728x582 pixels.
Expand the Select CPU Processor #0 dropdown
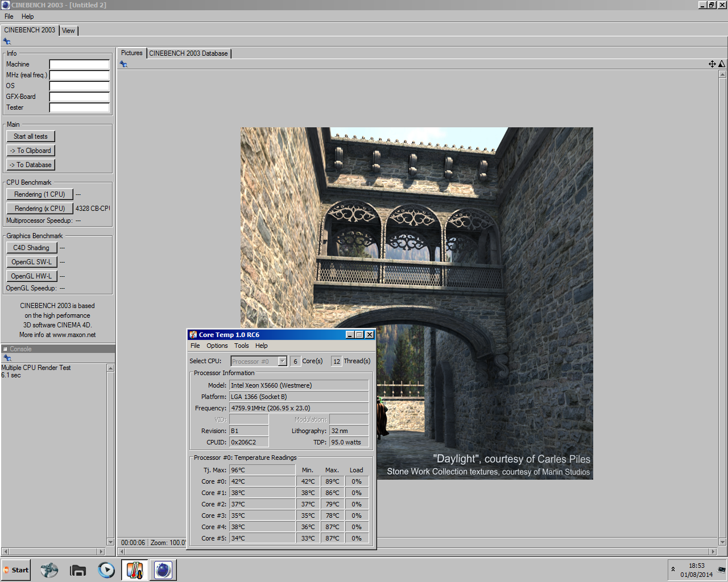282,361
